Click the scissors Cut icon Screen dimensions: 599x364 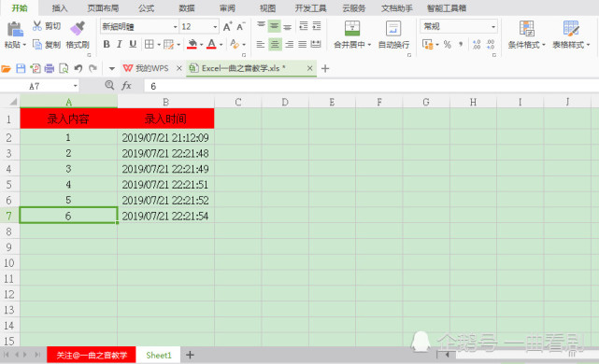37,26
